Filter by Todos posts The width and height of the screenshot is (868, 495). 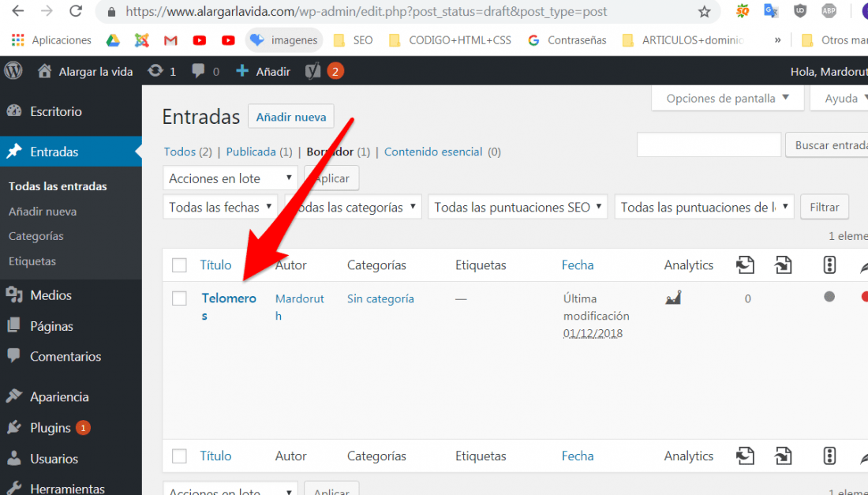pos(180,152)
